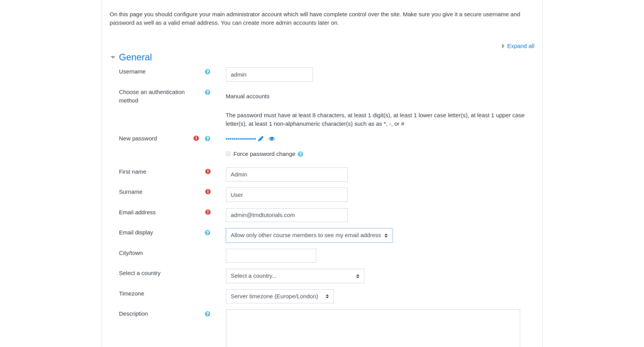Click the required icon beside First name
The height and width of the screenshot is (347, 644).
(208, 172)
